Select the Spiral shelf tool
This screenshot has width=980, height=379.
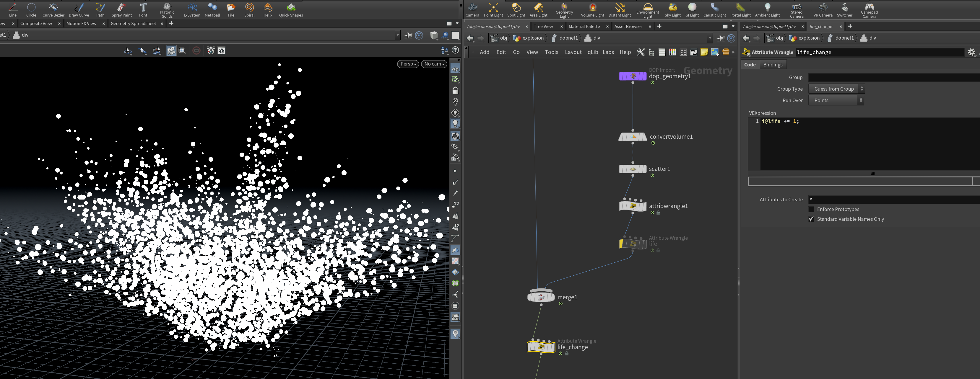tap(249, 10)
